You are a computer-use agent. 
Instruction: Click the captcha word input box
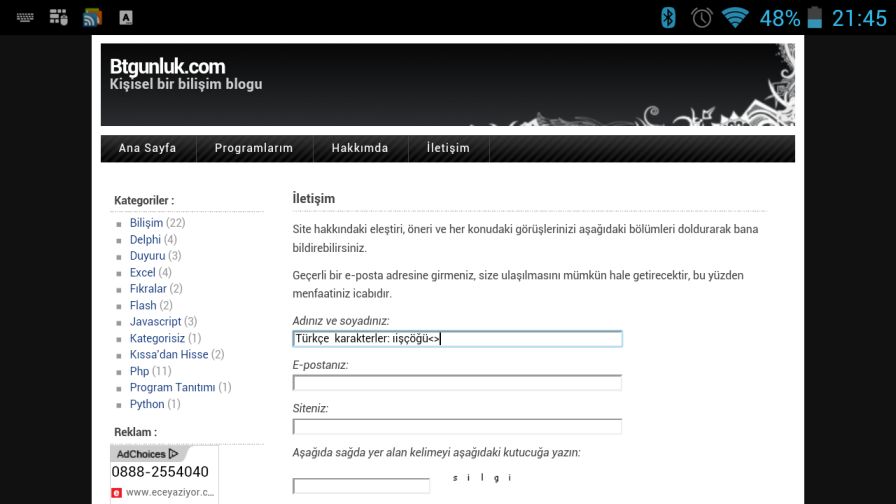(x=361, y=486)
